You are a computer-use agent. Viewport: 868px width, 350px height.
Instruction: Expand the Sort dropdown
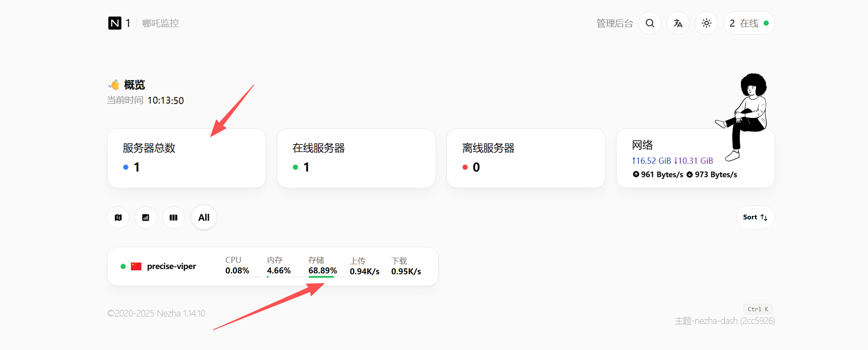pyautogui.click(x=755, y=217)
